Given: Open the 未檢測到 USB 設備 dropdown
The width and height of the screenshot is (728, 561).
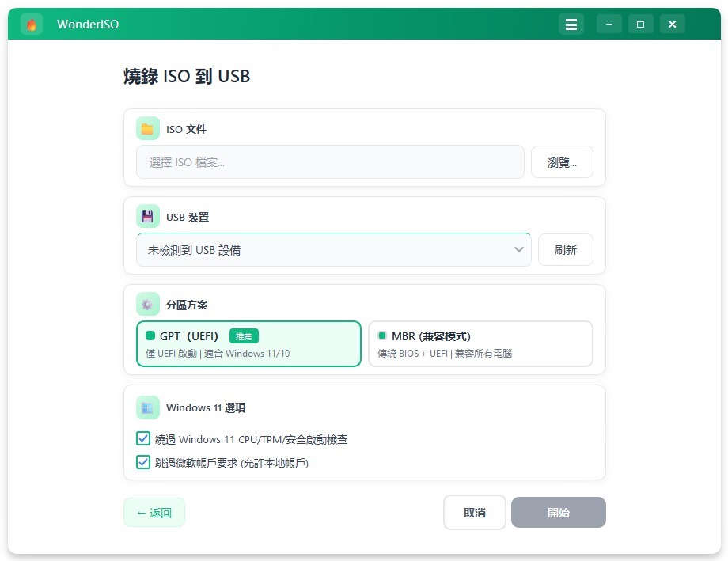Looking at the screenshot, I should [x=333, y=250].
